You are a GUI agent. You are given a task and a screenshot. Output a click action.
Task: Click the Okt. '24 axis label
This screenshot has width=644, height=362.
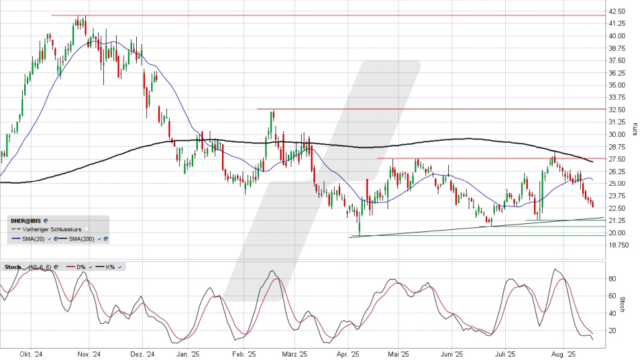(32, 354)
